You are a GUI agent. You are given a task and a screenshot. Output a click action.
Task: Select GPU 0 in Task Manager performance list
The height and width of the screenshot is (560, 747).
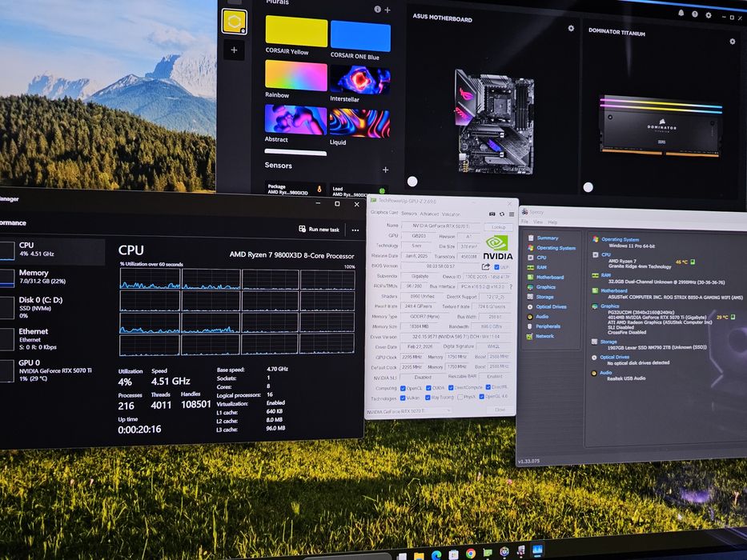coord(52,370)
